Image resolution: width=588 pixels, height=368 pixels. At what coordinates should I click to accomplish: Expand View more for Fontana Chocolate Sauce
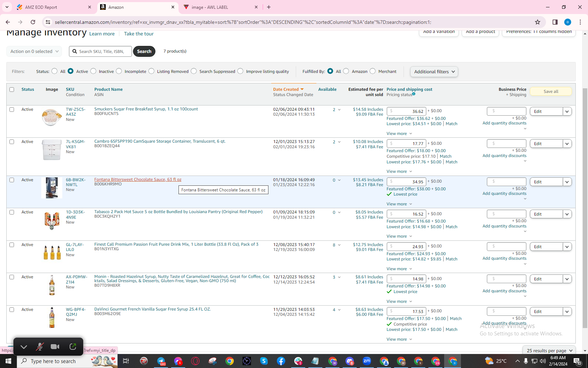[x=399, y=204]
